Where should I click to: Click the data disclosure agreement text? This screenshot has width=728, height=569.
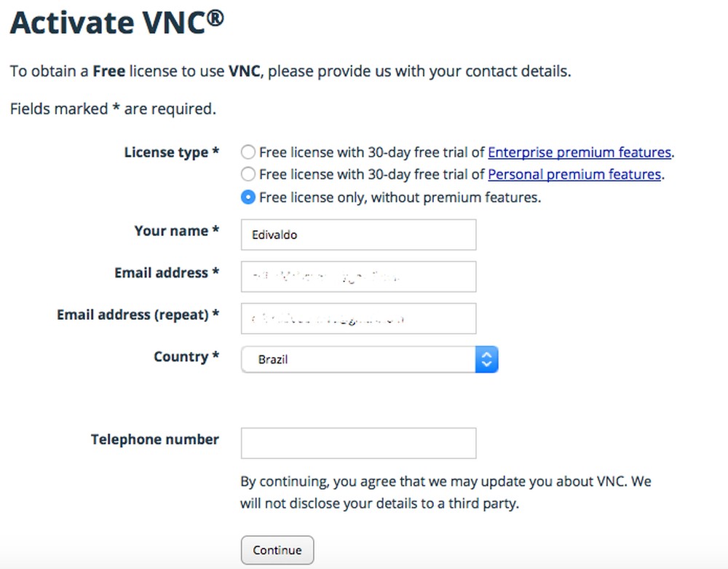(x=446, y=492)
